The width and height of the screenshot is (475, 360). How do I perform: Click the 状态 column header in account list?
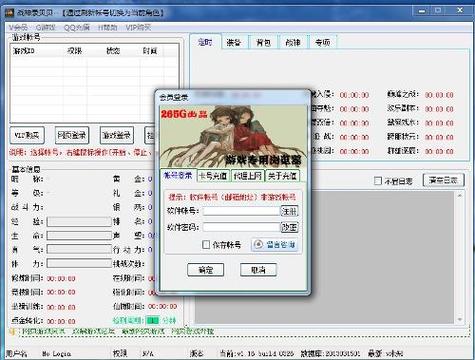[x=113, y=51]
